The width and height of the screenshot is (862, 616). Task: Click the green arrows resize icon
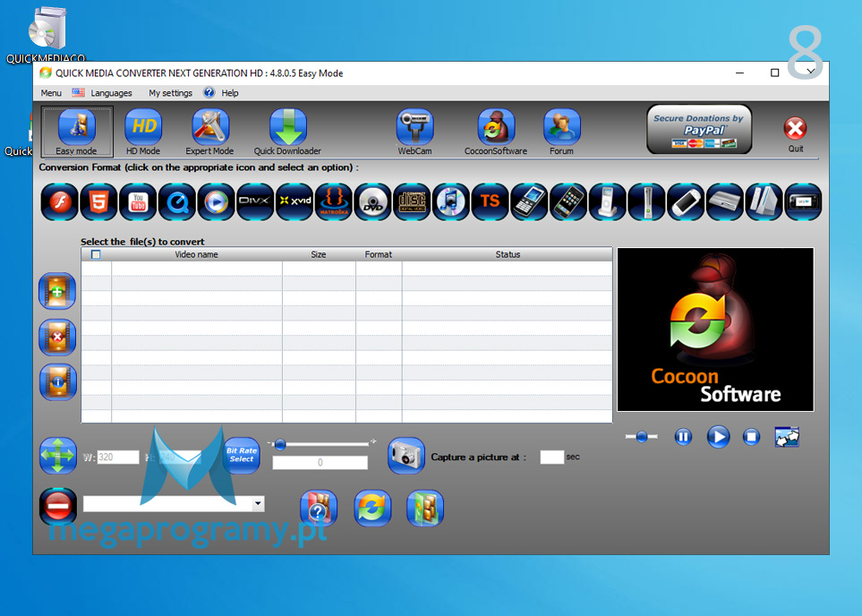point(57,456)
